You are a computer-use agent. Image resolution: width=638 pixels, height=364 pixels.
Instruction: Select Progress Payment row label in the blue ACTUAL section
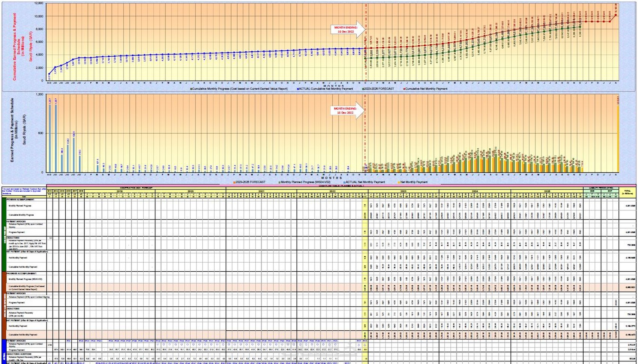coord(17,350)
